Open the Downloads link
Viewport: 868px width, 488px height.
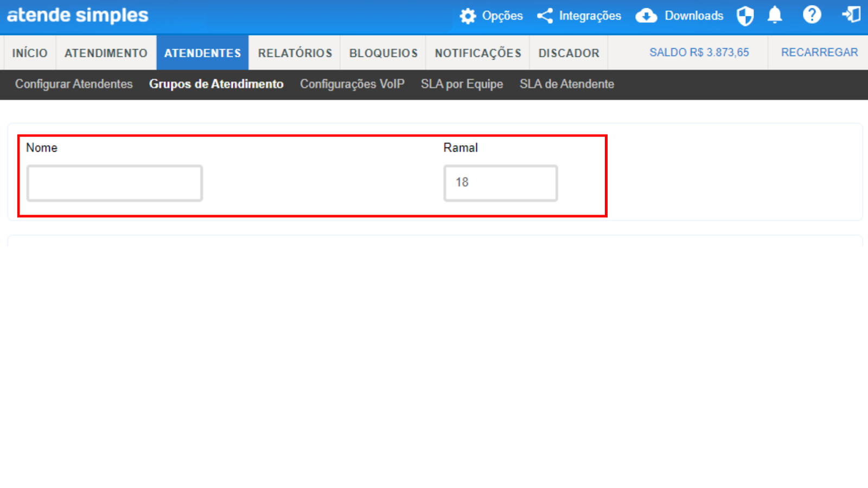694,16
